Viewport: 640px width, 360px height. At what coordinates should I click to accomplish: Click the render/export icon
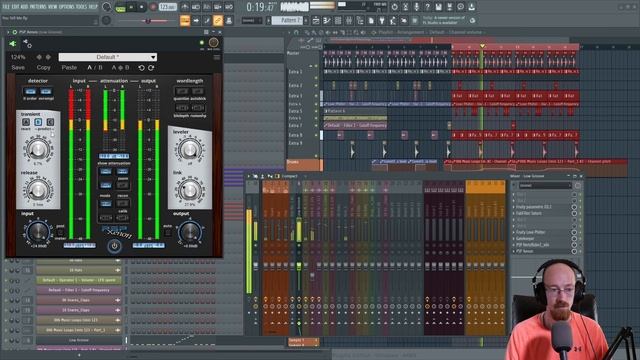tap(449, 7)
